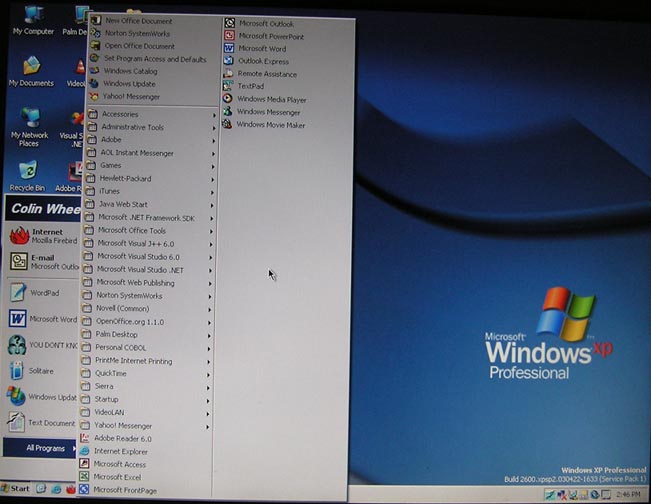Click All Programs in Start menu
The width and height of the screenshot is (651, 504).
click(40, 448)
